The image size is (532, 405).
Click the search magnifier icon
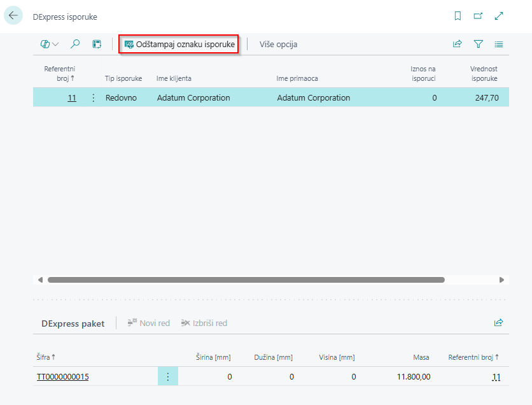pyautogui.click(x=75, y=44)
